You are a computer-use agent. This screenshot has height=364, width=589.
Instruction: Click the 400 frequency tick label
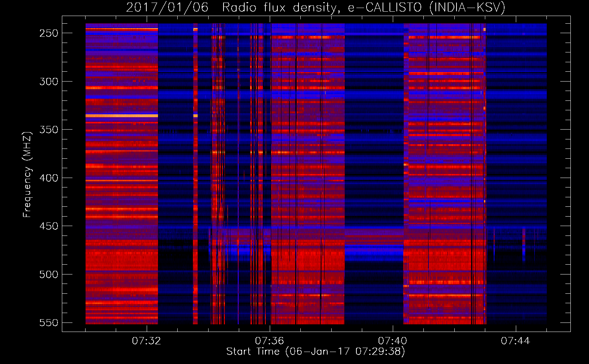click(x=49, y=178)
